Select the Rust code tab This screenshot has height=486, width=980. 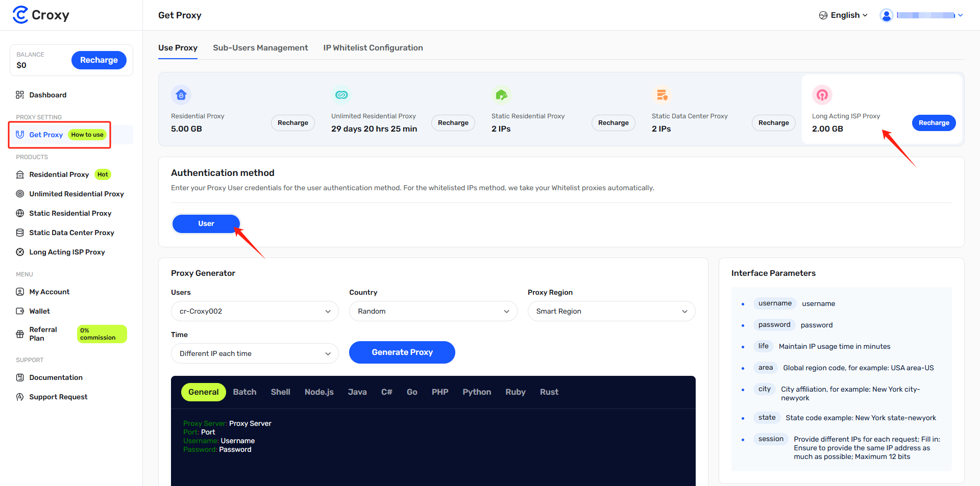pos(549,392)
